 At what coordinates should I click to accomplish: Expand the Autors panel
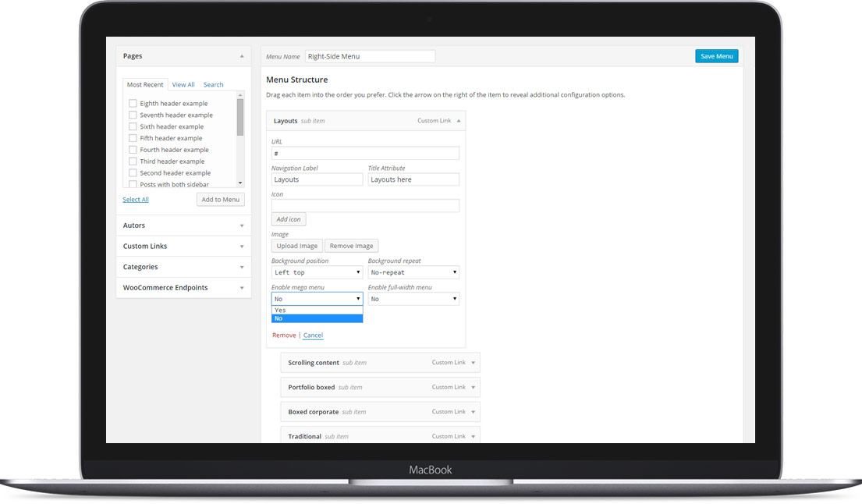(242, 225)
